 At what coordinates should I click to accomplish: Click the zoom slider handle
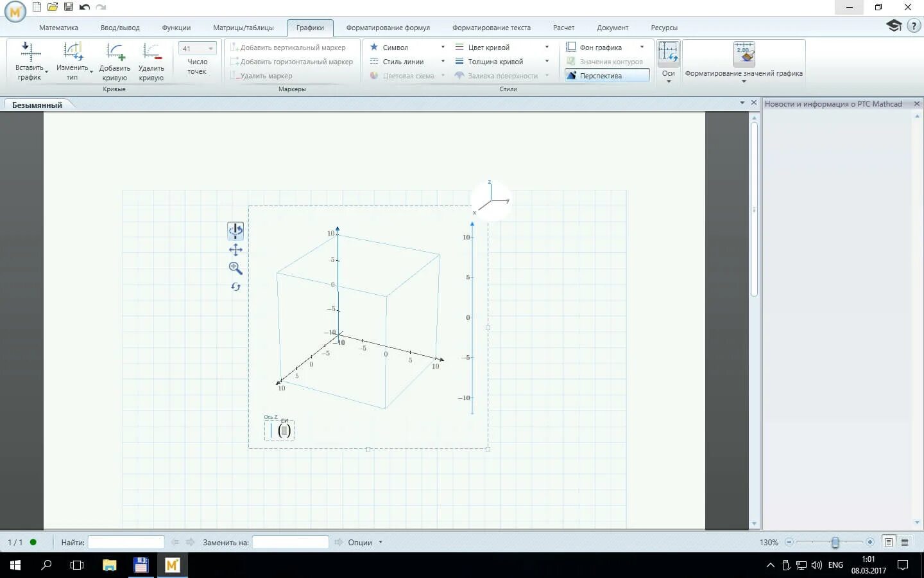[x=835, y=542]
